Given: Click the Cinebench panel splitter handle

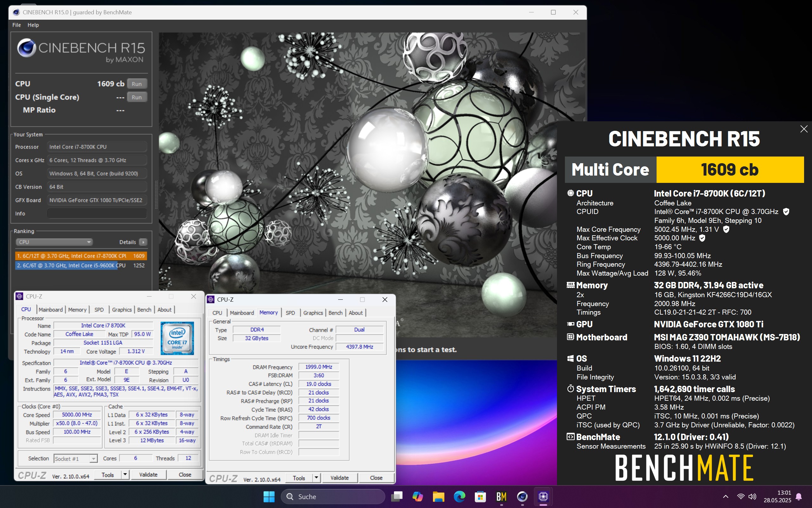Looking at the screenshot, I should pos(156,195).
